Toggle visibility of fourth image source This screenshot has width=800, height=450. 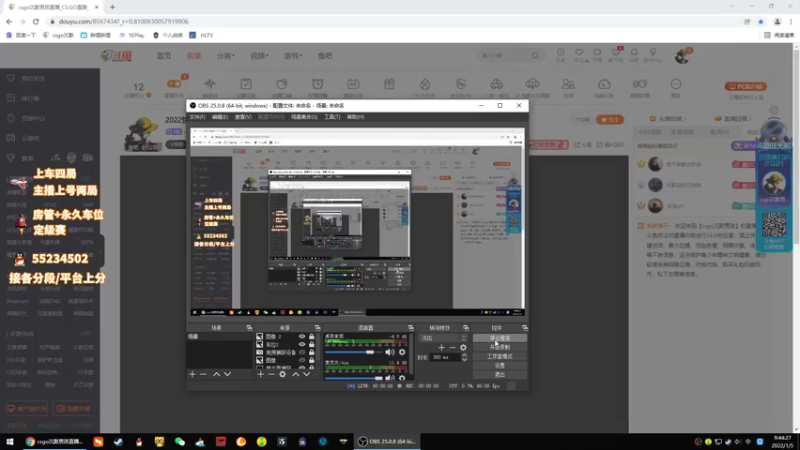(302, 360)
